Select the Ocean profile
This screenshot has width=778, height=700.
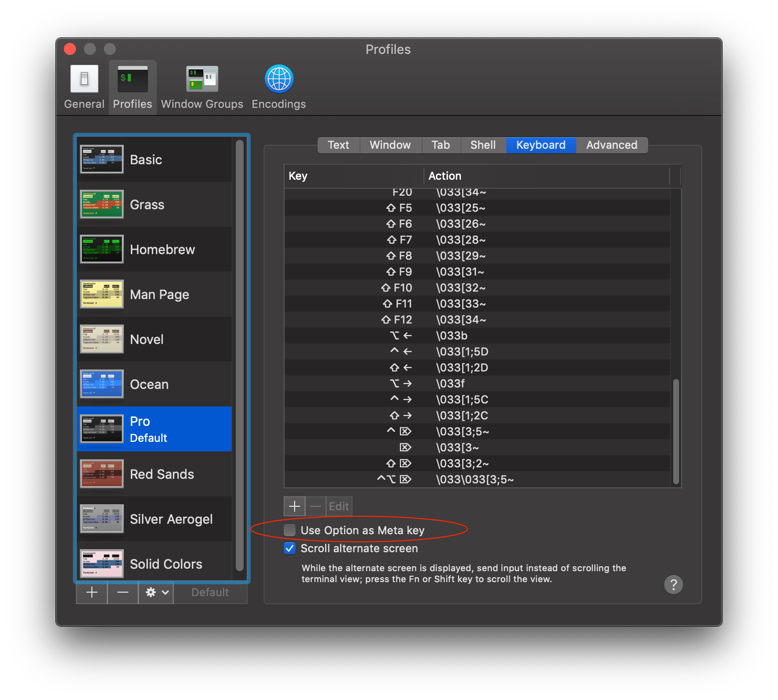[x=149, y=384]
